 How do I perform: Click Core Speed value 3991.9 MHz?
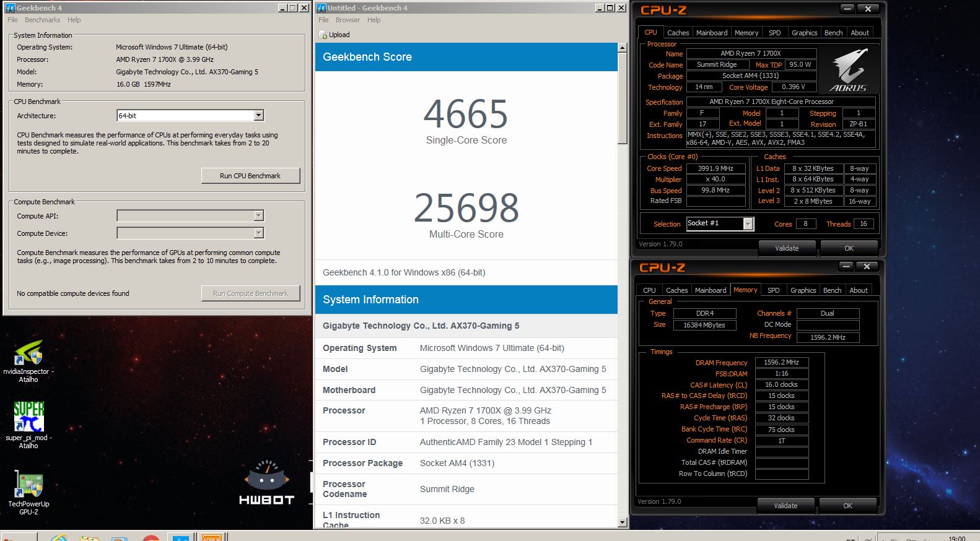[715, 168]
